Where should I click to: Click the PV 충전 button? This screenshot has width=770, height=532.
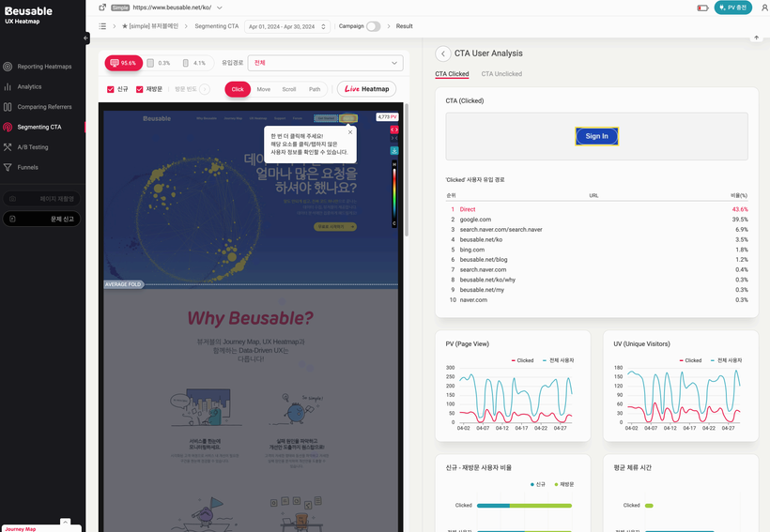pos(733,7)
